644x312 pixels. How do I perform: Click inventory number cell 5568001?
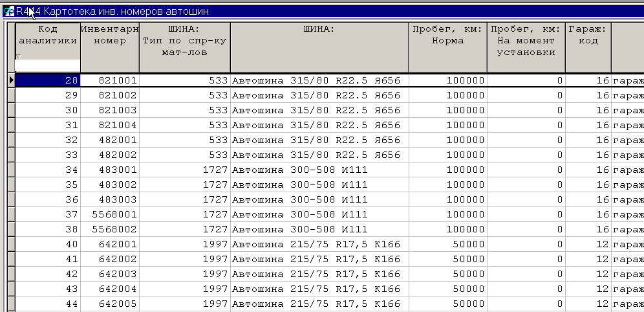click(x=109, y=214)
